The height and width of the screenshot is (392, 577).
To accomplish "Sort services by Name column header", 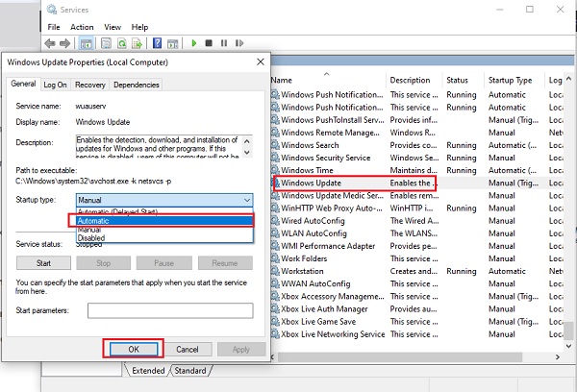I will (x=328, y=80).
